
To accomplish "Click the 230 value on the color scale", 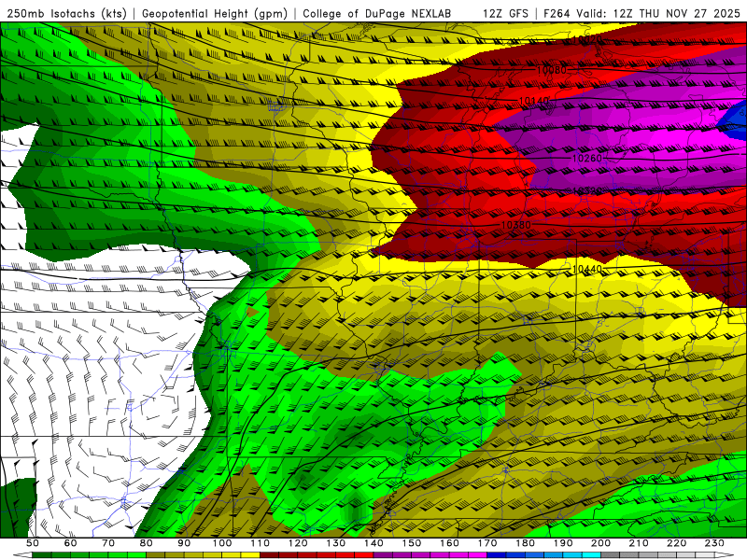I will coord(714,543).
